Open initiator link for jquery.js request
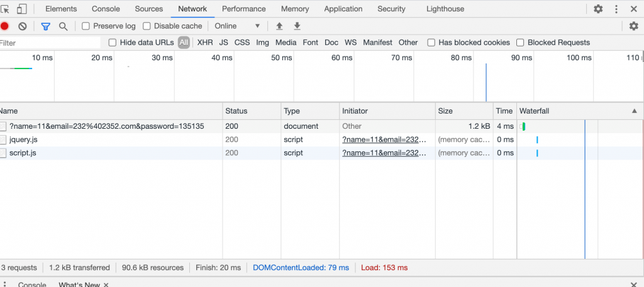This screenshot has width=644, height=287. tap(384, 139)
